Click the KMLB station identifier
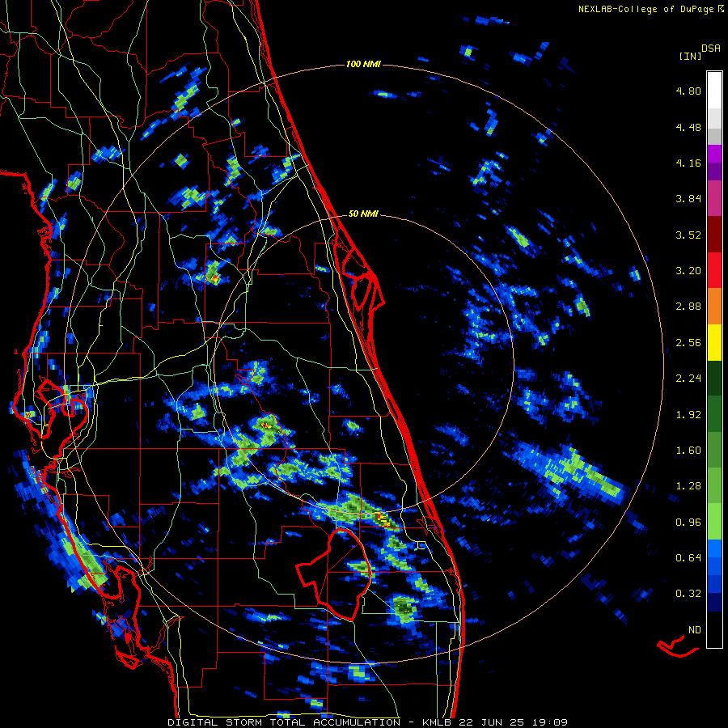 437,722
